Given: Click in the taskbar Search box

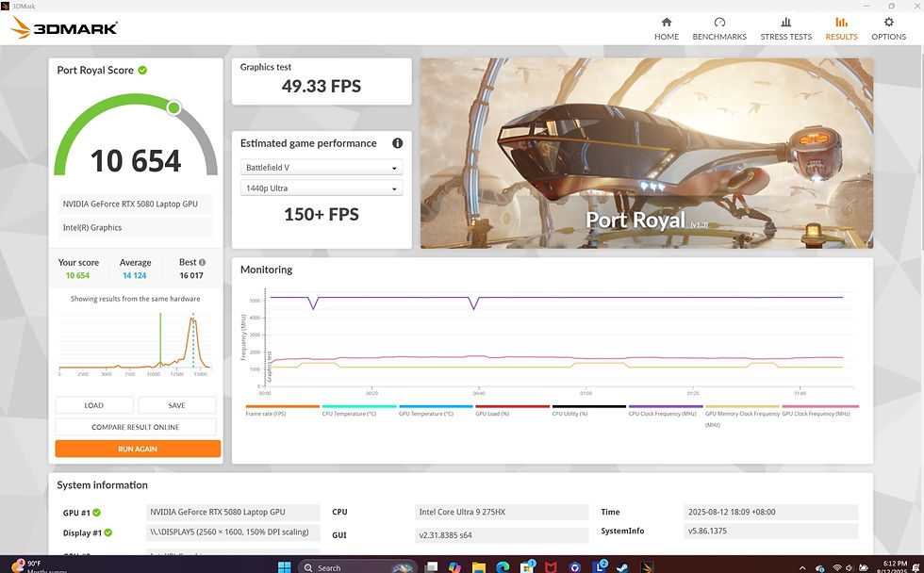Looking at the screenshot, I should [x=357, y=567].
